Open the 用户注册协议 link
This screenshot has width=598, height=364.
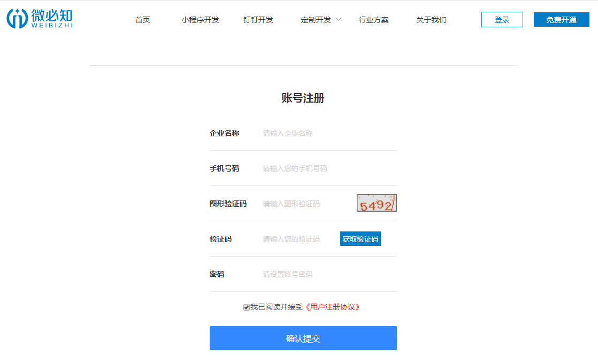pyautogui.click(x=332, y=307)
